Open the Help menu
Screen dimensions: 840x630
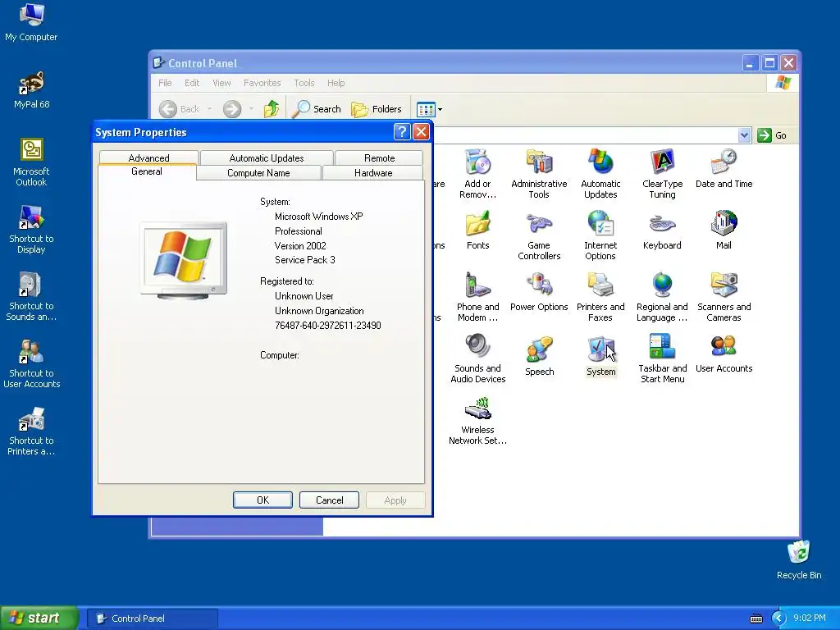(336, 83)
